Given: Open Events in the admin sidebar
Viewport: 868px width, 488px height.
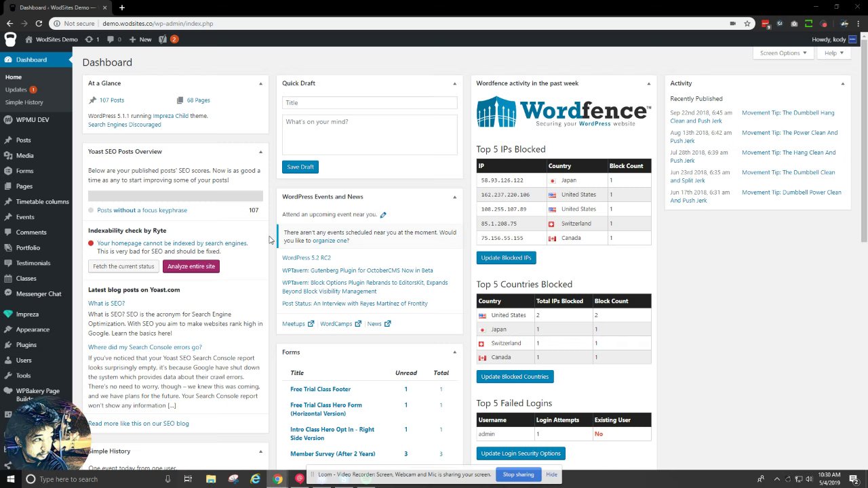Looking at the screenshot, I should tap(25, 217).
